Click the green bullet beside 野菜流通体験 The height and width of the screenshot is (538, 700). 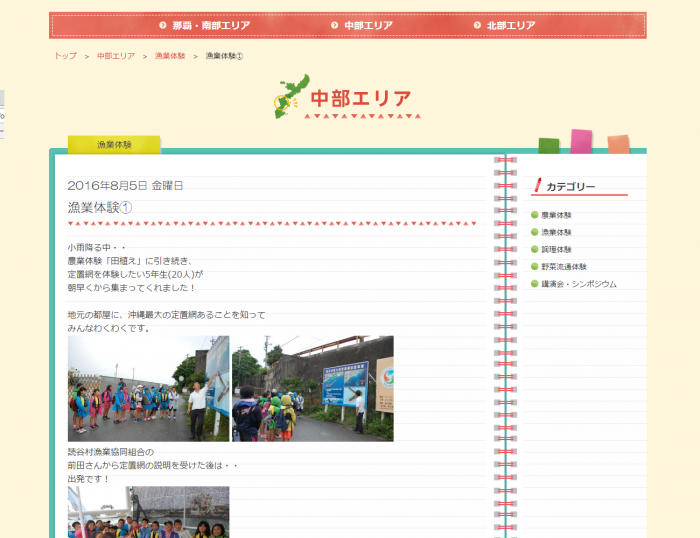point(534,266)
